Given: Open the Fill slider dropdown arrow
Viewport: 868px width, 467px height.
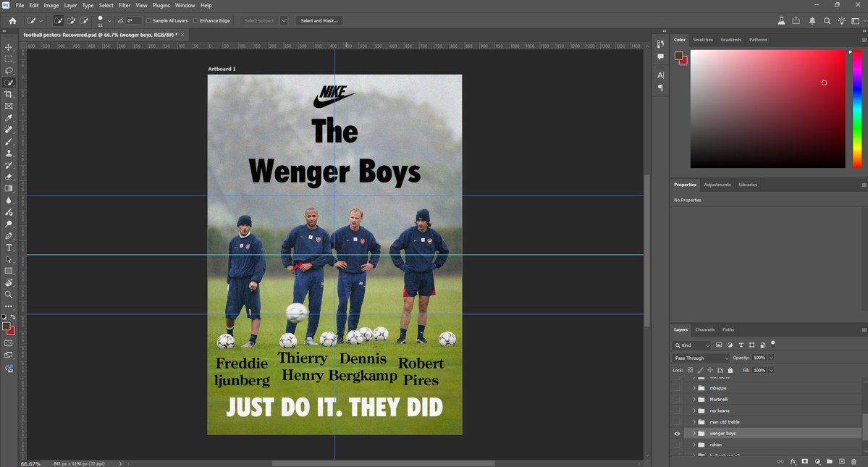Looking at the screenshot, I should click(771, 370).
